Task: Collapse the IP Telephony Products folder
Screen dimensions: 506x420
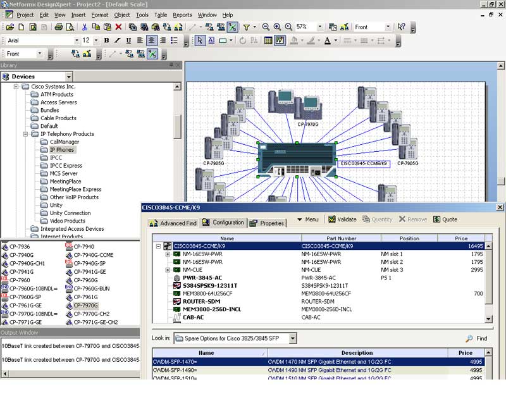Action: (25, 134)
